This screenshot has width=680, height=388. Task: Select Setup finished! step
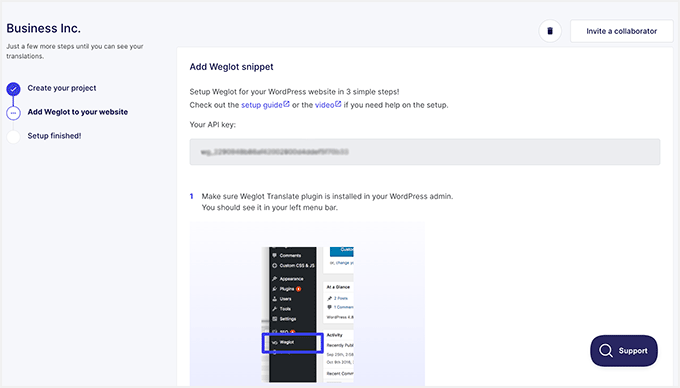pyautogui.click(x=54, y=136)
